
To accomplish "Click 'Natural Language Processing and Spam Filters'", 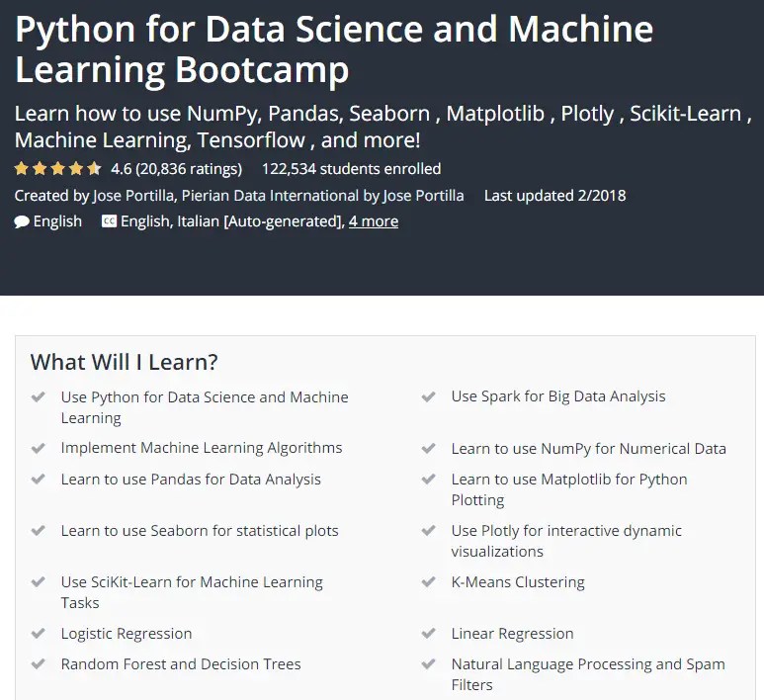I will 588,674.
